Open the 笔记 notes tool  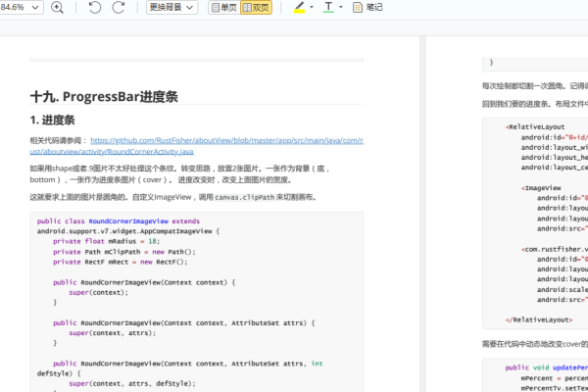pos(367,7)
